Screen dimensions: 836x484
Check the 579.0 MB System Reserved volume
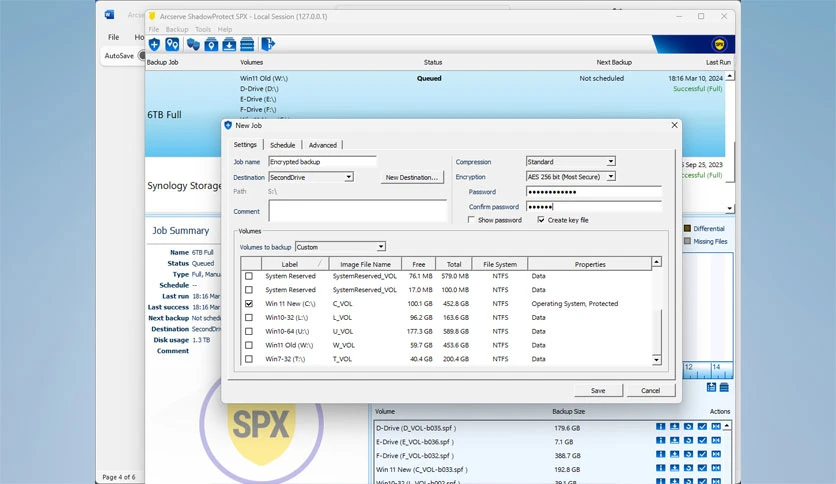coord(249,276)
